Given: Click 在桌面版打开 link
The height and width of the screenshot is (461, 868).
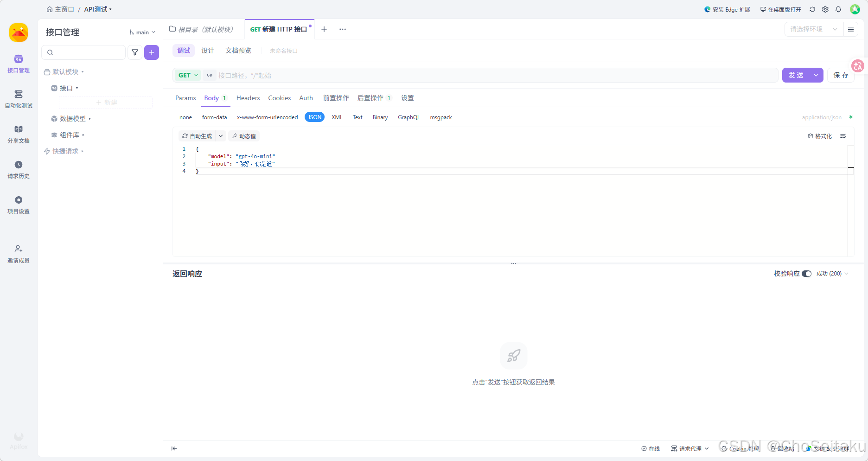Looking at the screenshot, I should coord(780,9).
